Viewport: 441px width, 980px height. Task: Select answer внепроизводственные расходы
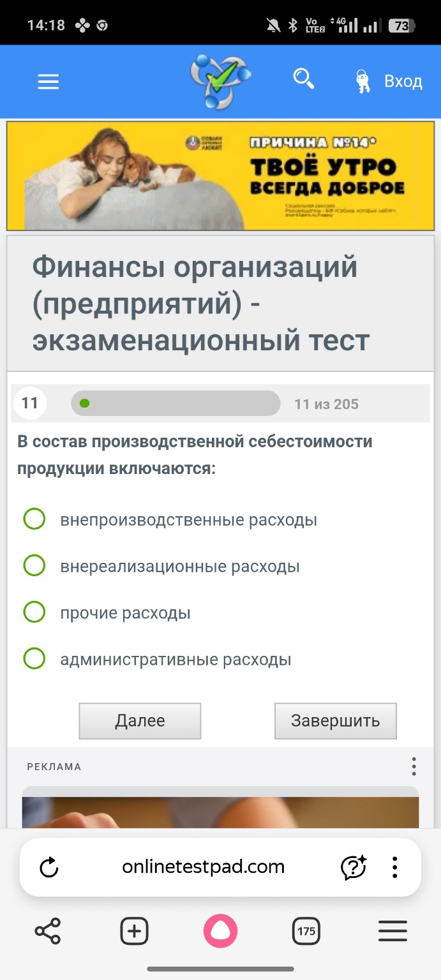(x=34, y=519)
